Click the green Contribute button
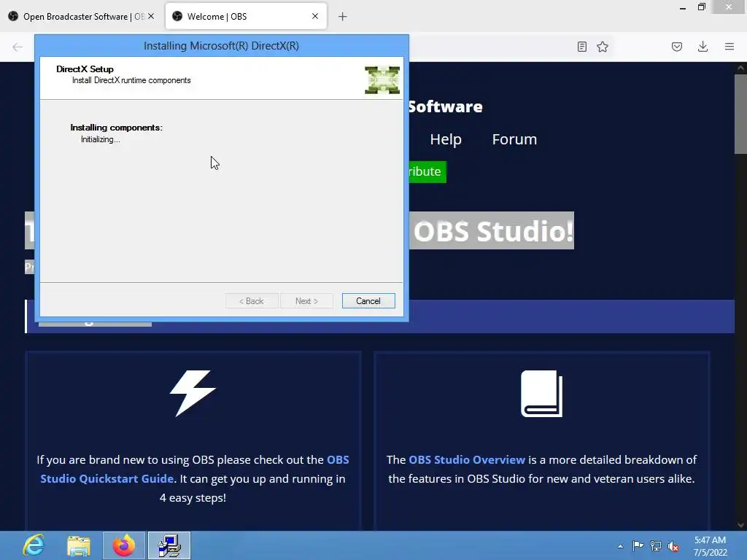Screen dimensions: 747x560 pos(427,171)
